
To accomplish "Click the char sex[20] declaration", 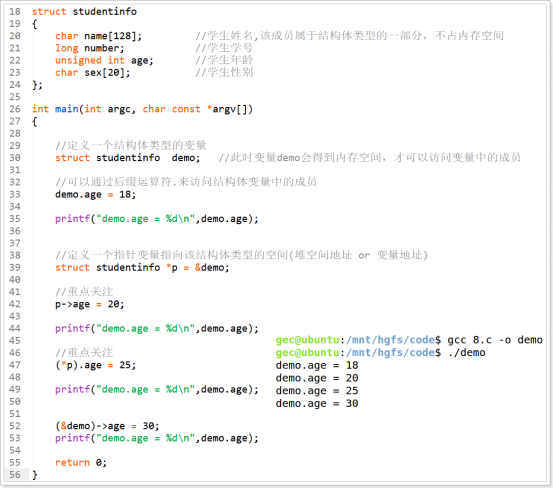I will 92,73.
